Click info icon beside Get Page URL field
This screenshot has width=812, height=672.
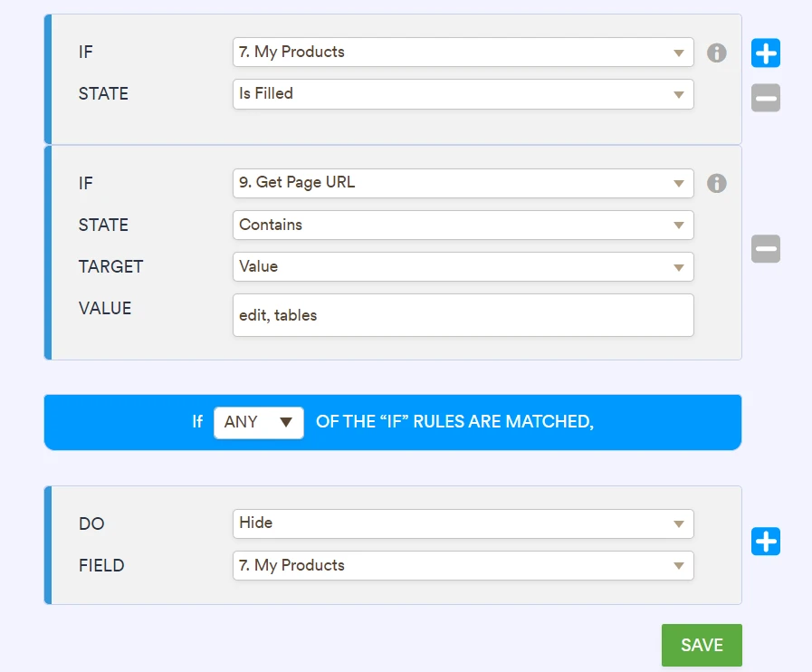(716, 184)
